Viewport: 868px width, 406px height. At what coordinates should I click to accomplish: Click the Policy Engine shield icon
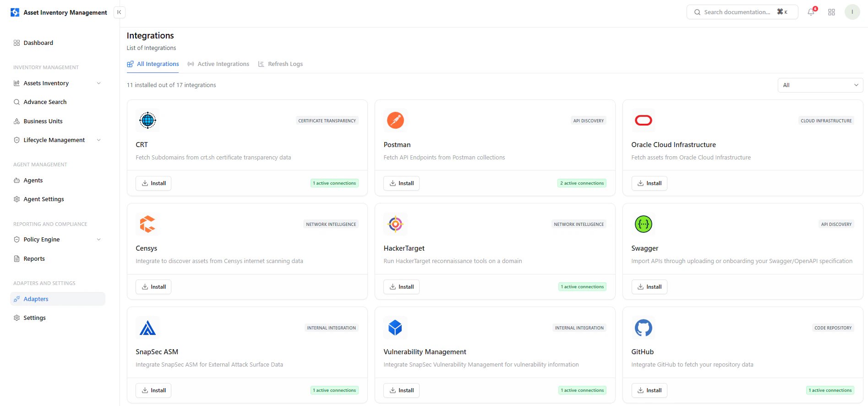17,239
